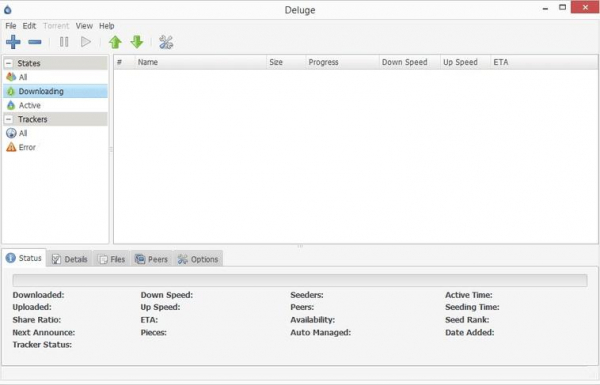The width and height of the screenshot is (600, 385).
Task: Click the Resume play toolbar icon
Action: coord(86,42)
